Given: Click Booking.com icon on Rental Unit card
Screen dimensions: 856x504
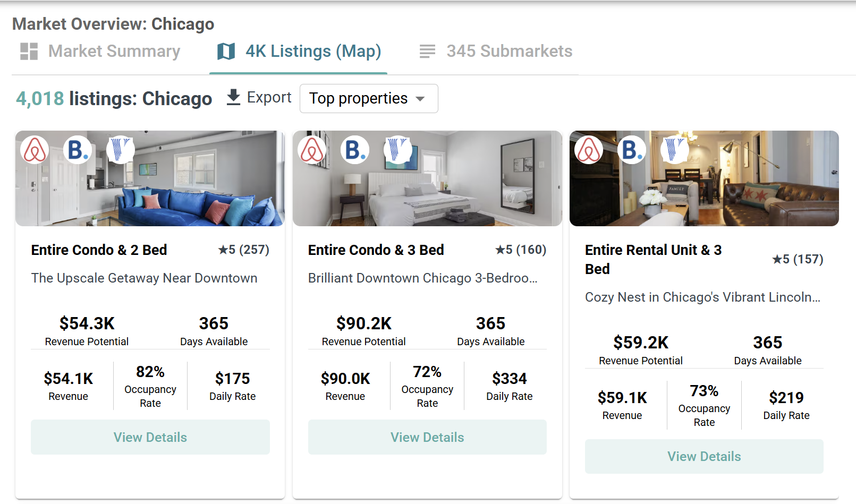Looking at the screenshot, I should [x=632, y=150].
